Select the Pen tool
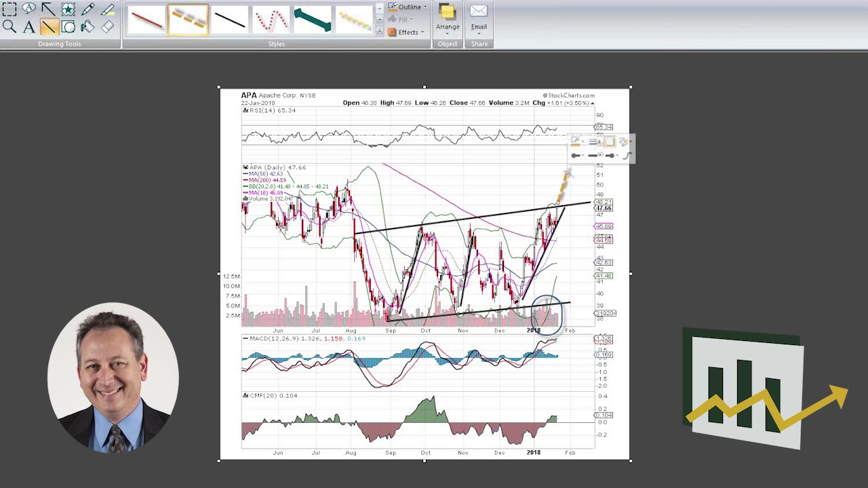 pyautogui.click(x=87, y=9)
